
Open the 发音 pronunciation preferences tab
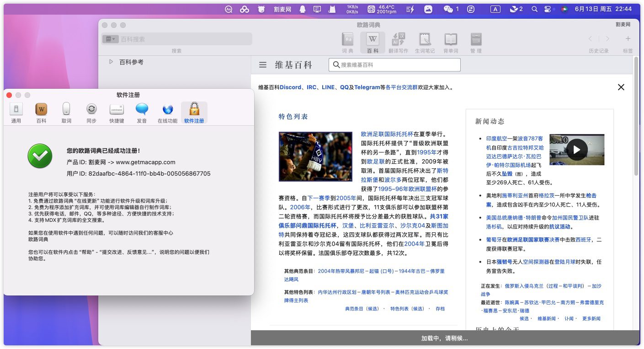[x=142, y=113]
